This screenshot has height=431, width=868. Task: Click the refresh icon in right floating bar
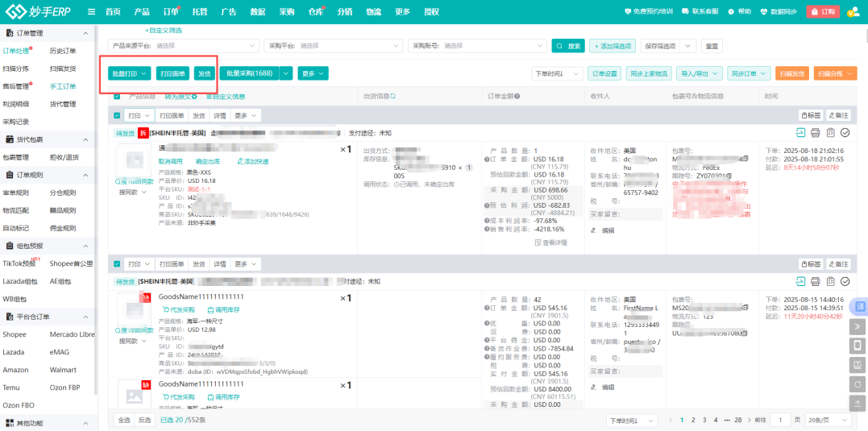pos(859,384)
